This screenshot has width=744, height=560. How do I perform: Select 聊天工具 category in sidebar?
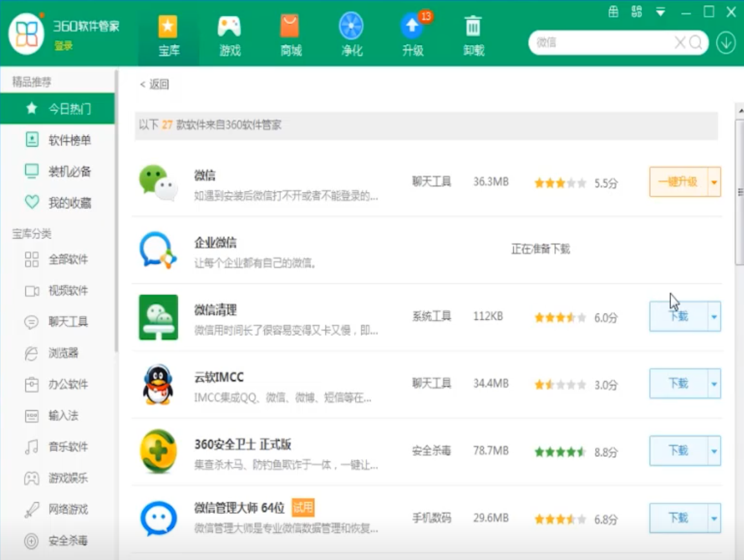pyautogui.click(x=68, y=322)
